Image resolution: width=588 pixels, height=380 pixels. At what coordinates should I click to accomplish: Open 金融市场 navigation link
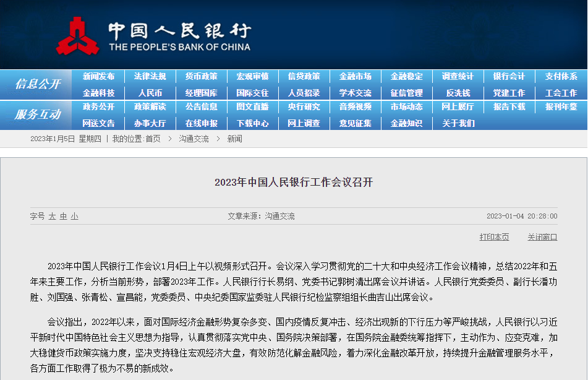tap(356, 76)
